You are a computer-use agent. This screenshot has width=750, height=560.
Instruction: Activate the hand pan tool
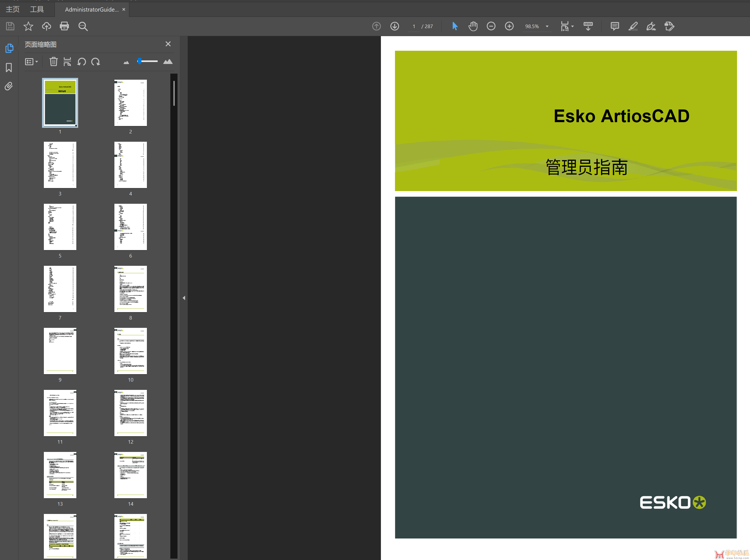click(x=473, y=26)
